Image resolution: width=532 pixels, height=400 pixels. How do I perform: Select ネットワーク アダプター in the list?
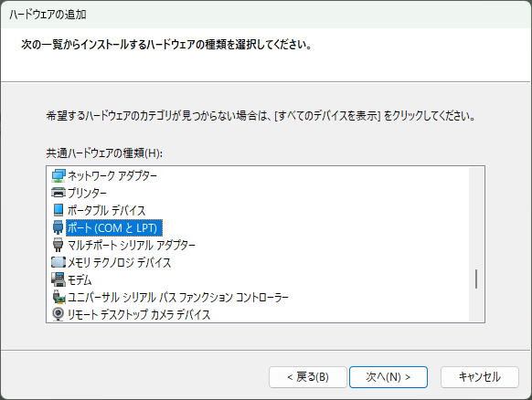click(112, 175)
